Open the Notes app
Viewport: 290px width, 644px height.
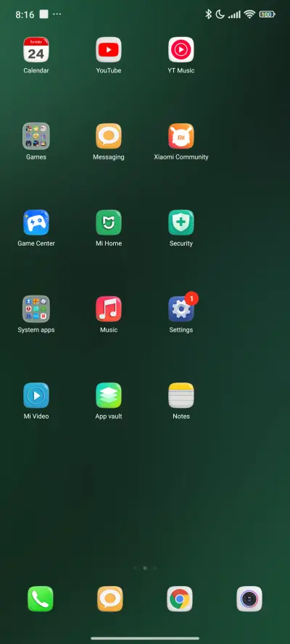coord(181,396)
